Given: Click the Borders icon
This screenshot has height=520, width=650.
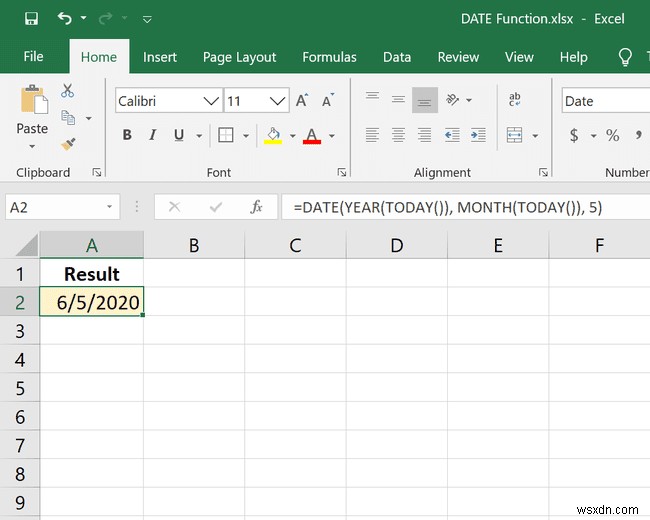Looking at the screenshot, I should 226,135.
